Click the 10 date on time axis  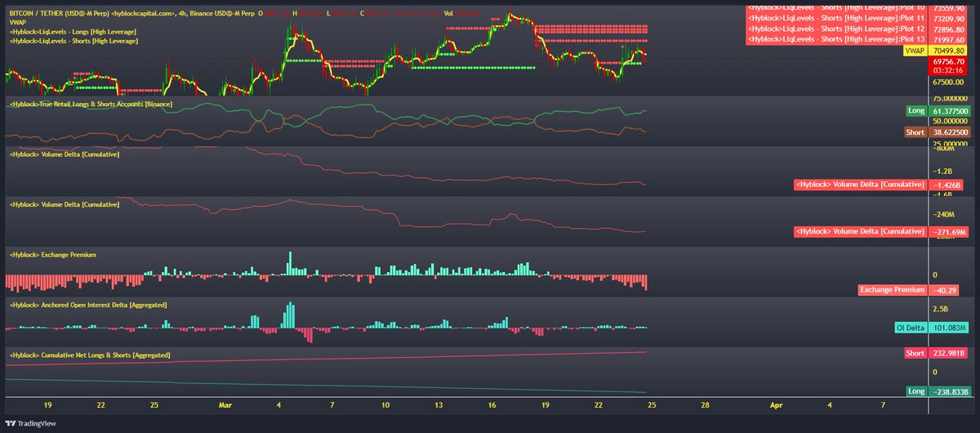click(x=385, y=405)
